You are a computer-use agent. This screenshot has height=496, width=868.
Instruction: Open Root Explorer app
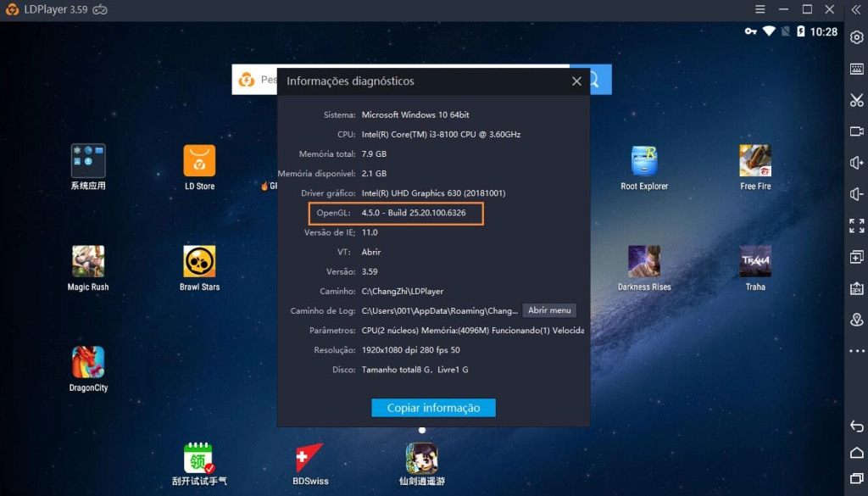click(644, 167)
